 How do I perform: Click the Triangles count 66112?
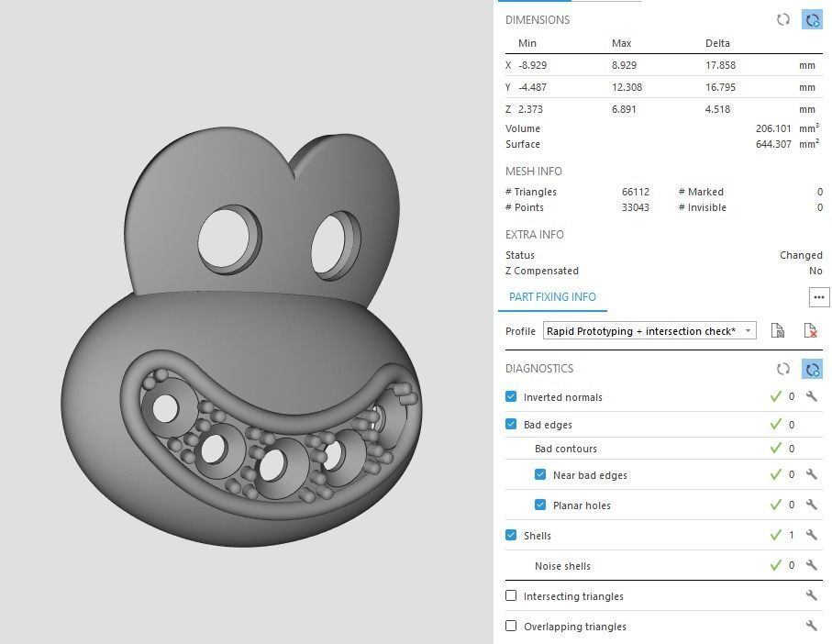tap(635, 192)
